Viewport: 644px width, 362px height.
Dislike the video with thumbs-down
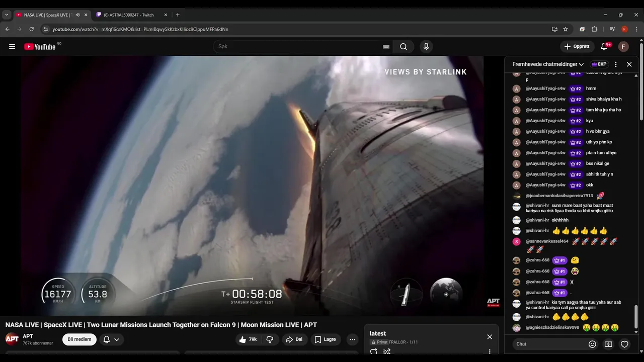(270, 339)
